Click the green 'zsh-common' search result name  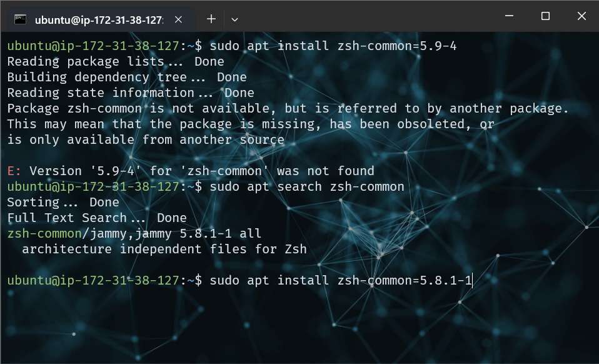click(44, 233)
